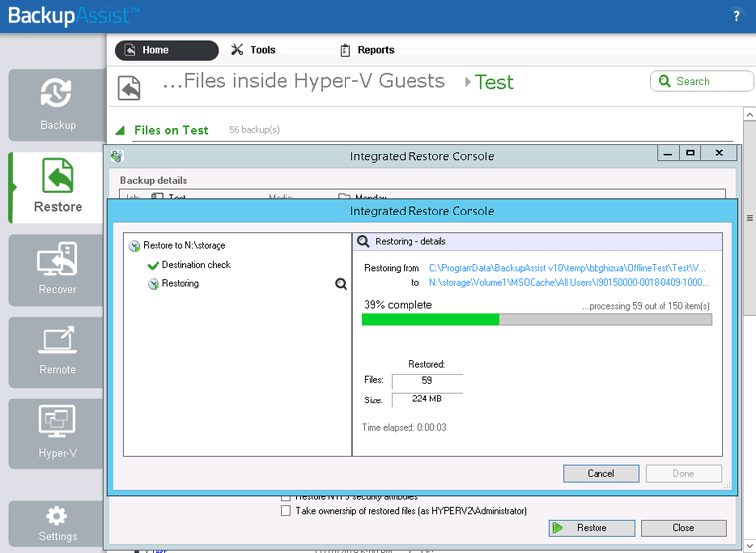Screen dimensions: 756x553
Task: Click the scroll up arrow on main scrollbar
Action: pyautogui.click(x=749, y=115)
